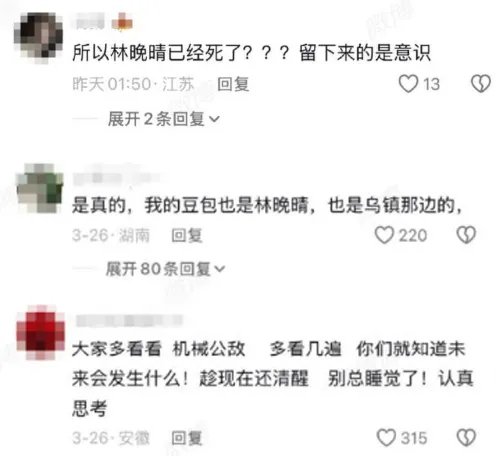Open blurred username of third commenter
The width and height of the screenshot is (501, 457).
129,321
